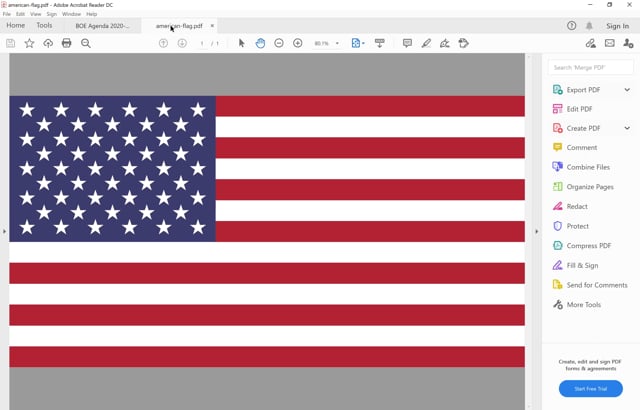Expand the Export PDF chevron

tap(627, 90)
